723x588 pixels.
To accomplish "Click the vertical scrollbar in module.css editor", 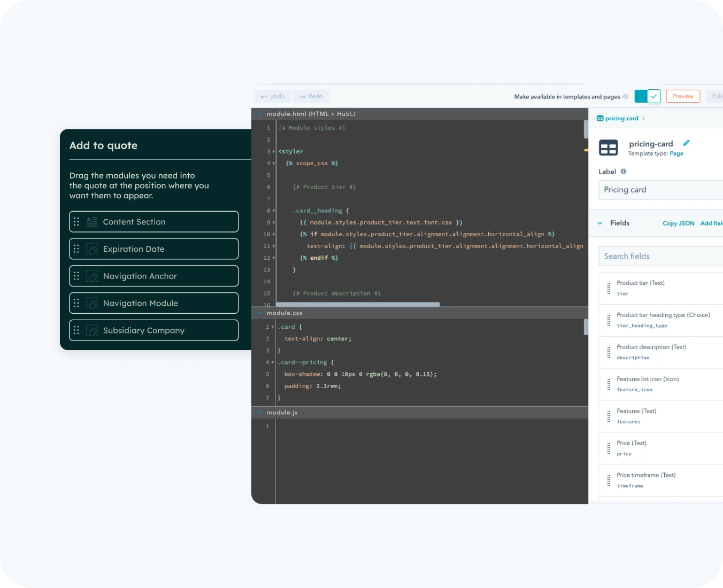I will point(586,327).
